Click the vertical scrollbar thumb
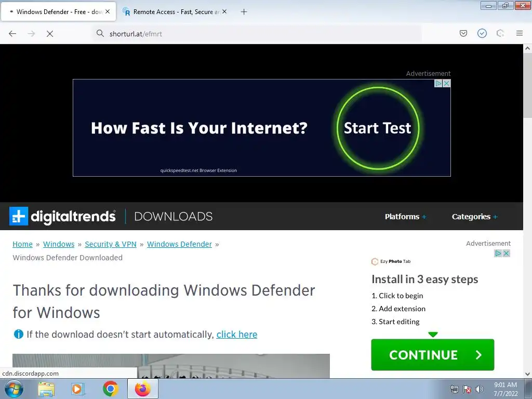The height and width of the screenshot is (399, 532). pyautogui.click(x=528, y=86)
